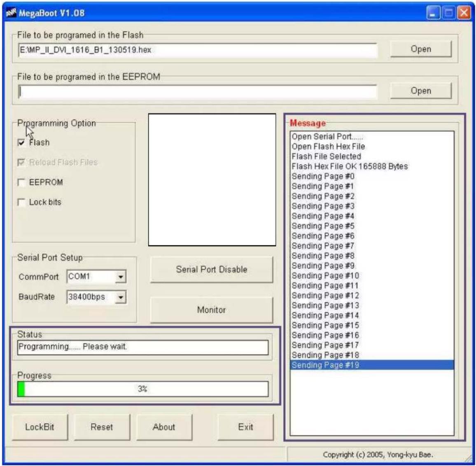This screenshot has height=466, width=476.
Task: Select 'Sending Page #2' message line
Action: click(x=371, y=196)
